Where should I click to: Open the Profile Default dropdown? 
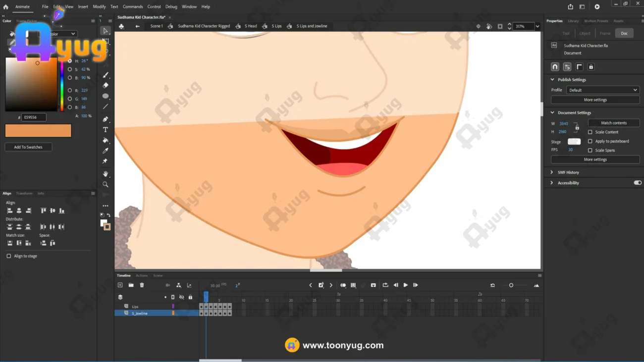click(x=602, y=90)
